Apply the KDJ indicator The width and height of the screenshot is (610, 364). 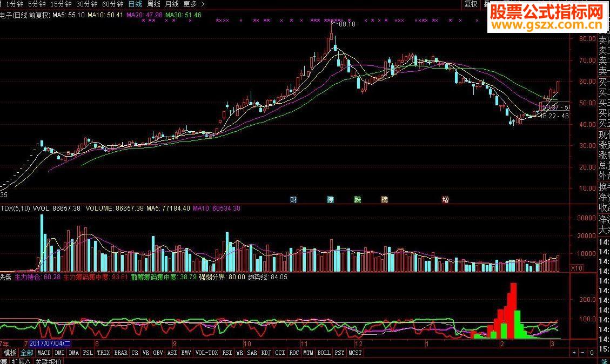(266, 353)
